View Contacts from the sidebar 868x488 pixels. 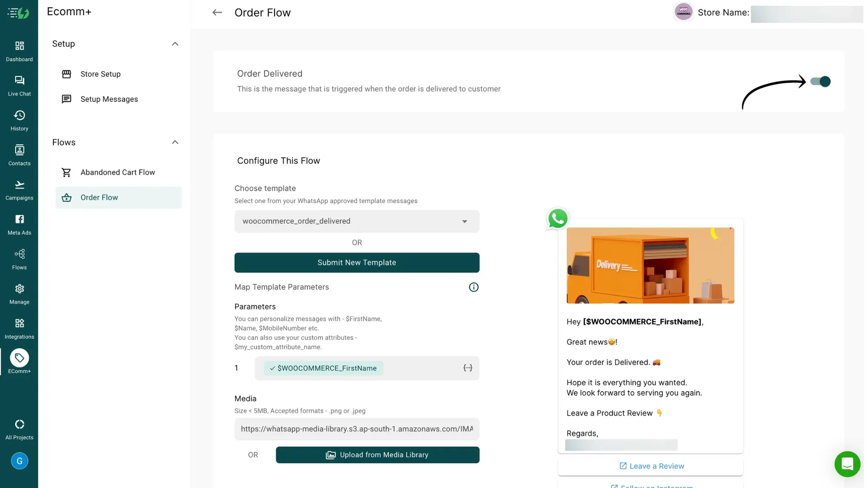coord(19,154)
